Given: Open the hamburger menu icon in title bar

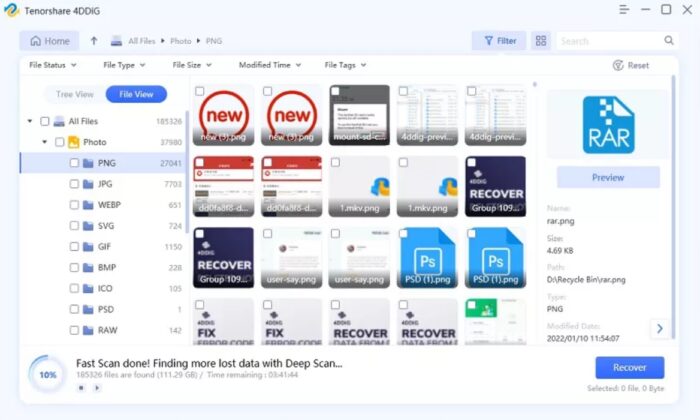Looking at the screenshot, I should 624,9.
